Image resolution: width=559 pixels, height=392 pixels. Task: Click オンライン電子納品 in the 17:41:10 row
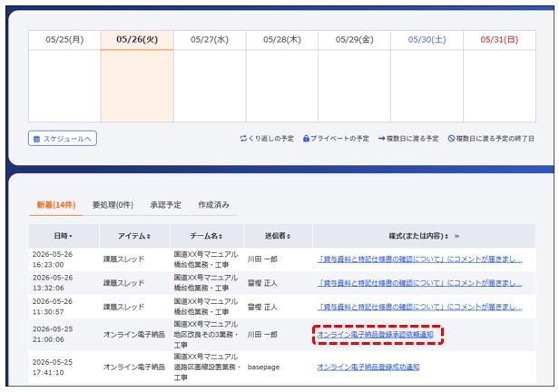134,367
